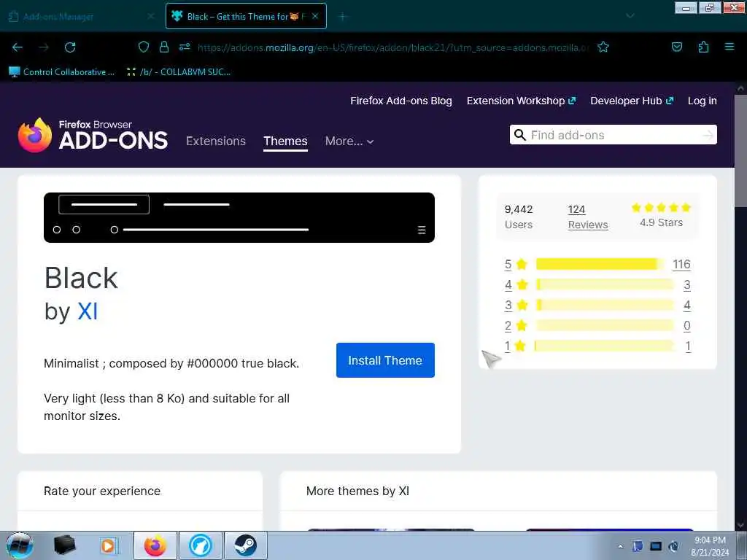Open the count link for four-star reviews

(687, 285)
